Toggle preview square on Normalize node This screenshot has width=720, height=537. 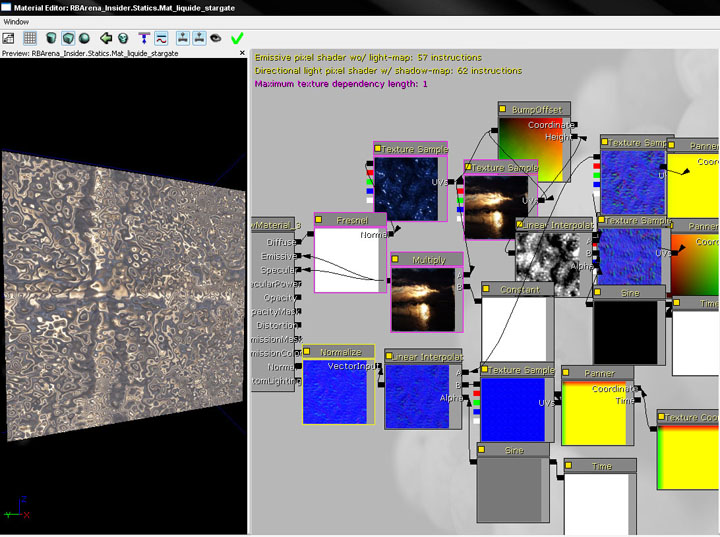[307, 351]
